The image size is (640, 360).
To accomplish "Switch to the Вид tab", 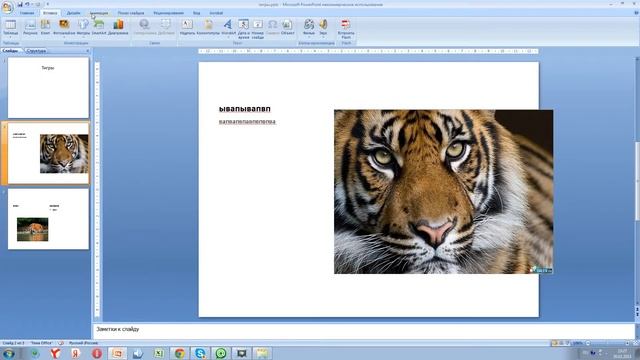I will 197,13.
